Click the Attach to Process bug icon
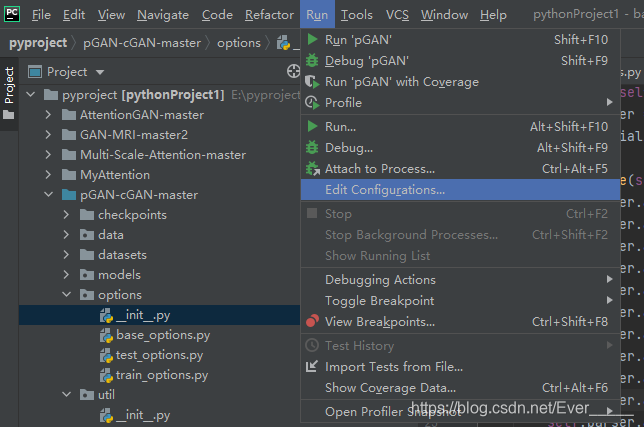This screenshot has width=644, height=427. click(313, 169)
